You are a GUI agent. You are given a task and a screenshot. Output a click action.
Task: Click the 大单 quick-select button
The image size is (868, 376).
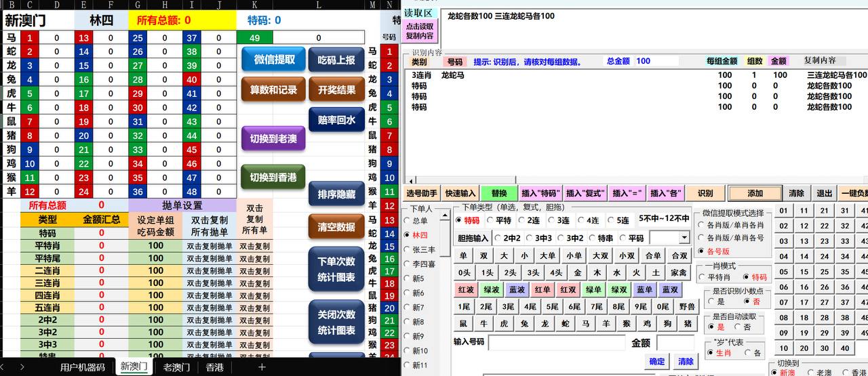click(547, 255)
